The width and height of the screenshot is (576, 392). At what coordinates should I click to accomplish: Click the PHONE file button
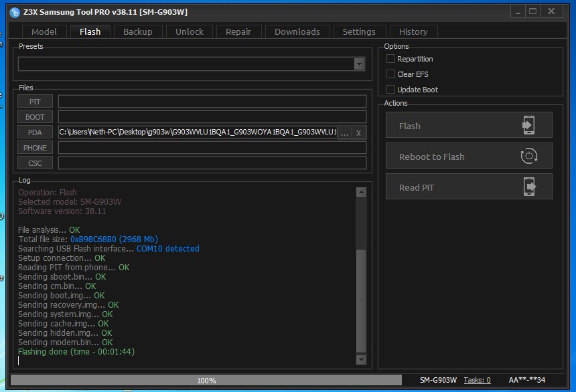(35, 148)
